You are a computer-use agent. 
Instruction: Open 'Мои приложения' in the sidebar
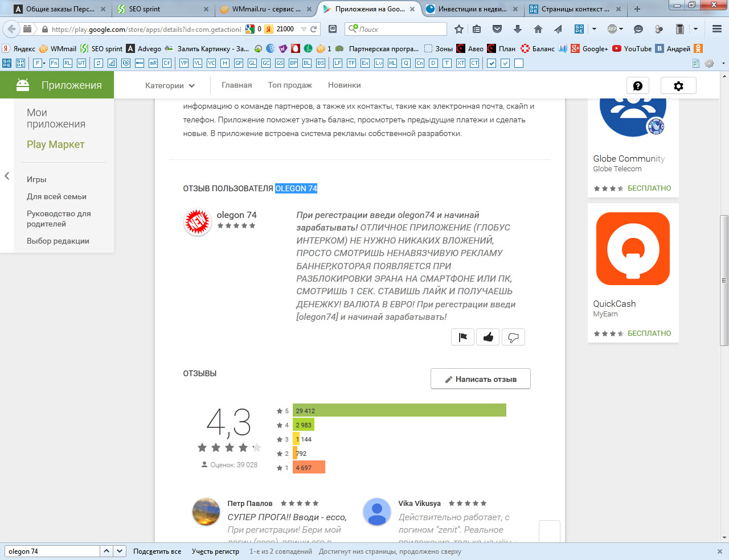click(56, 118)
